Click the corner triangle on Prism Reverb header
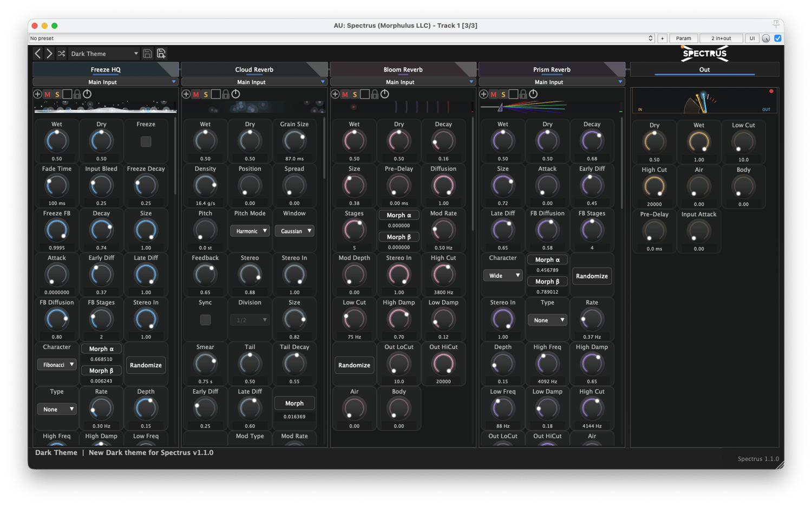The width and height of the screenshot is (812, 506). (x=617, y=68)
